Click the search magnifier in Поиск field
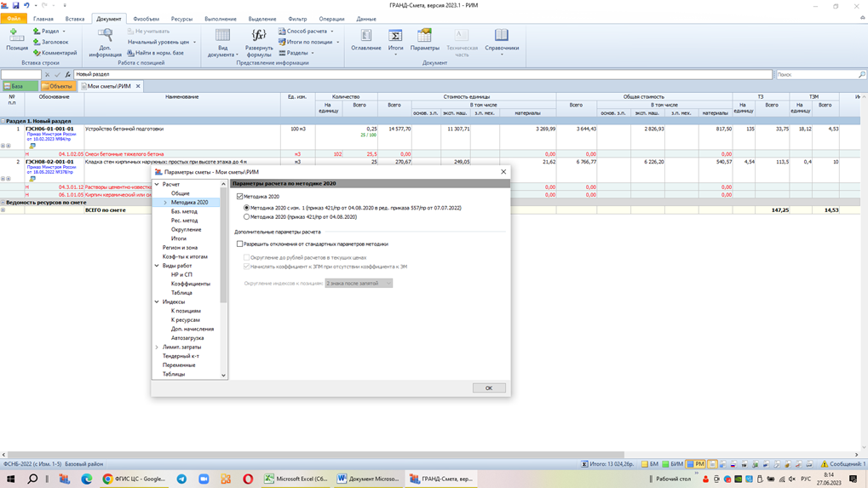Viewport: 868px width, 488px height. click(x=861, y=74)
